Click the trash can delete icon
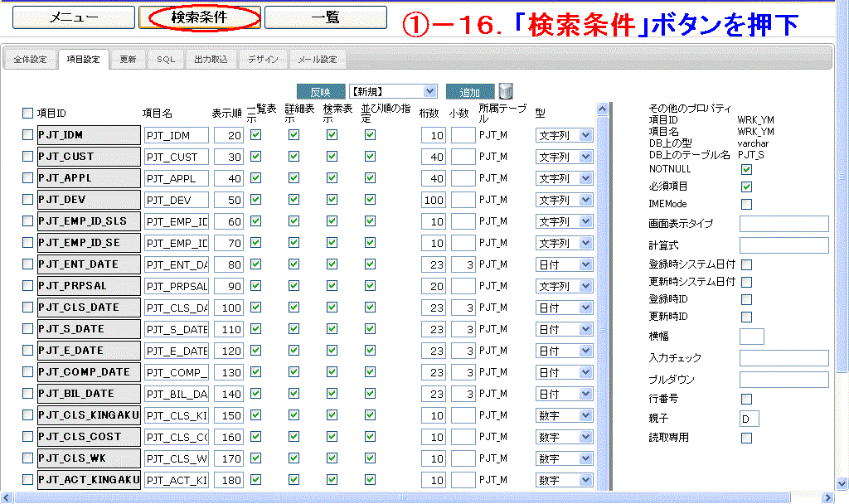The width and height of the screenshot is (849, 504). pos(506,91)
